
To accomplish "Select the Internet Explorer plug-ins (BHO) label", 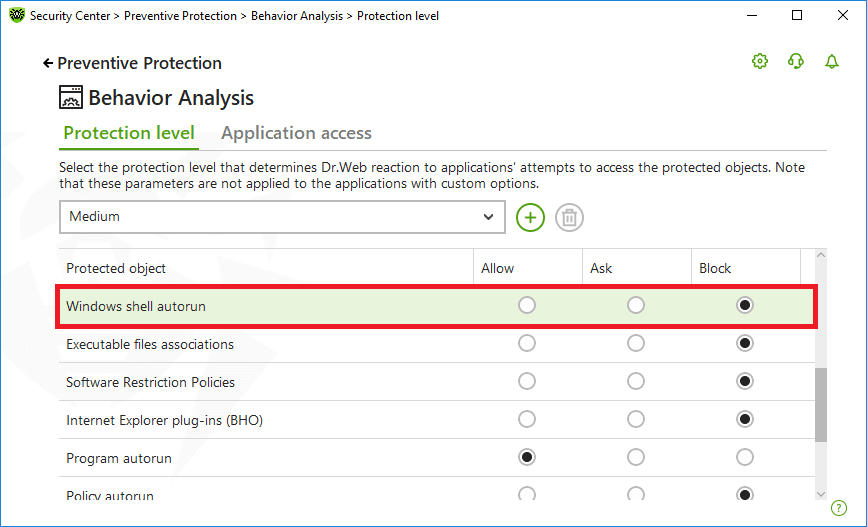I will coord(164,420).
